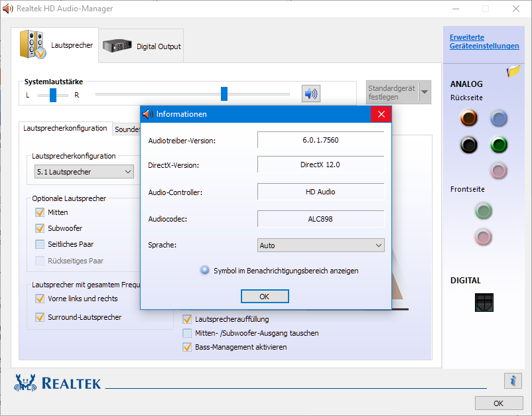Click the pink front panel jack
This screenshot has width=532, height=416.
click(x=483, y=236)
